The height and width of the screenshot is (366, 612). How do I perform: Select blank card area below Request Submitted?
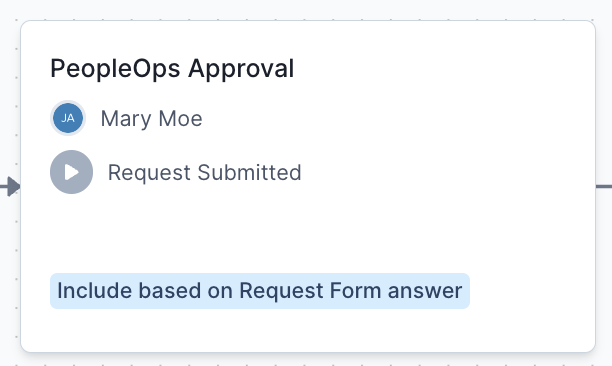(308, 232)
